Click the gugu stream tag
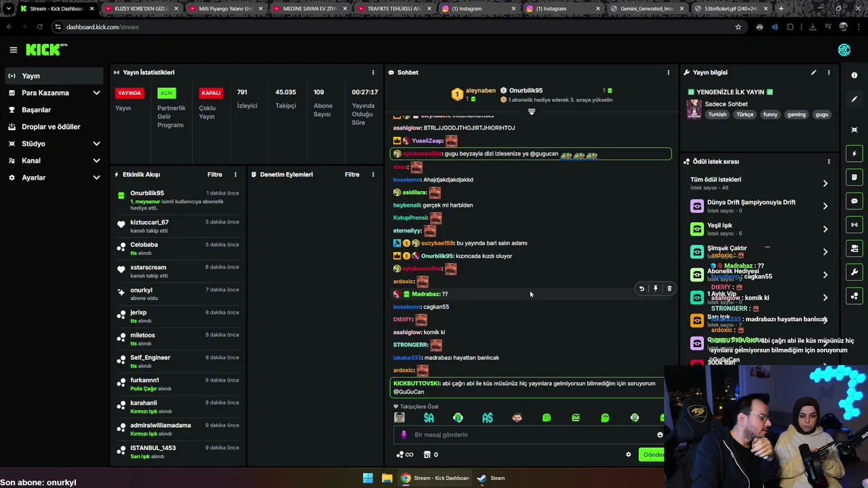868x488 pixels. [822, 115]
